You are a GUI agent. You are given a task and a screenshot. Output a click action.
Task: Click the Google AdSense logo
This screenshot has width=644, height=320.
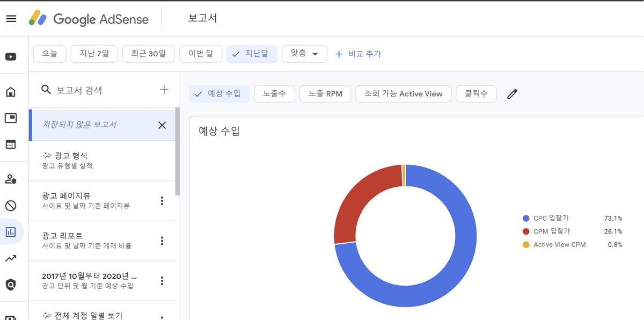(89, 19)
